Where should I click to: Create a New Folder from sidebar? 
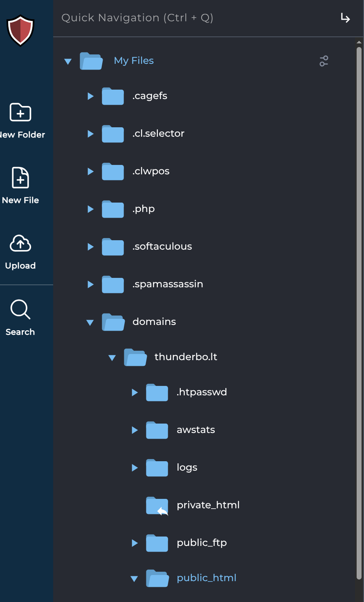pos(20,113)
